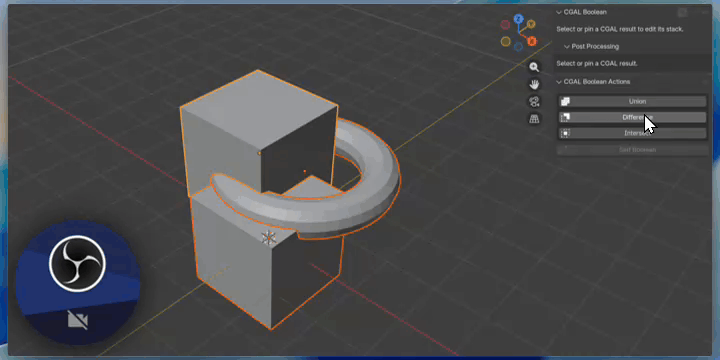Screen dimensions: 720x360
Task: Run the Intersect boolean action
Action: pyautogui.click(x=632, y=133)
